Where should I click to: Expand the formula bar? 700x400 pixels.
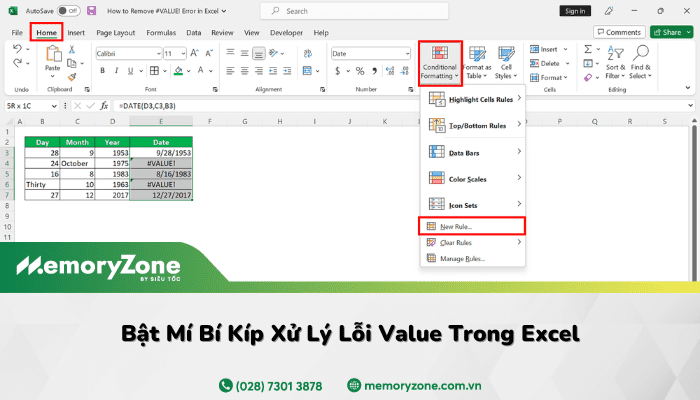[x=690, y=106]
